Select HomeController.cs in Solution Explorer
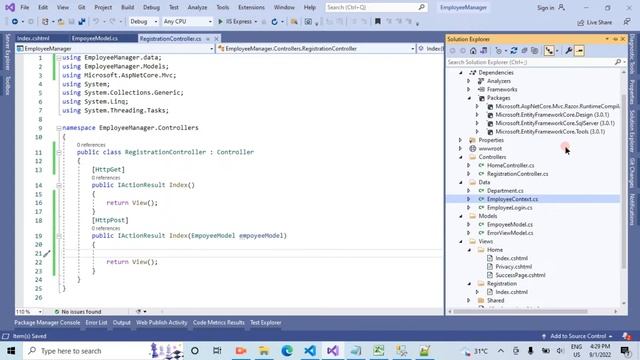The width and height of the screenshot is (640, 360). click(x=511, y=165)
